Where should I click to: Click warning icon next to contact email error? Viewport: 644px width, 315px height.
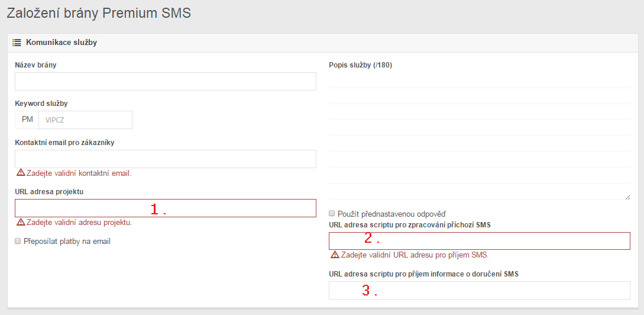point(21,173)
